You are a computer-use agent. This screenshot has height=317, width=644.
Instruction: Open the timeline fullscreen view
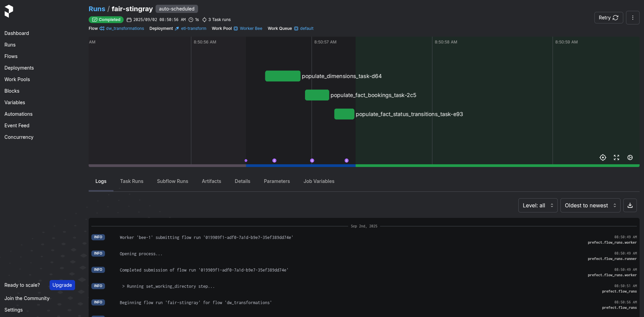[616, 157]
